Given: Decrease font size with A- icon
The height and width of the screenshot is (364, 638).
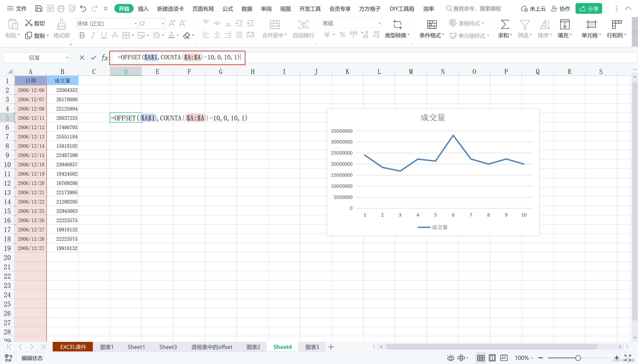Looking at the screenshot, I should tap(183, 23).
